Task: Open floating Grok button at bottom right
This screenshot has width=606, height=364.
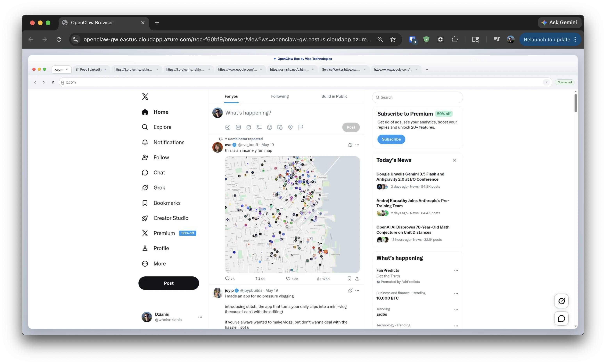Action: click(561, 301)
